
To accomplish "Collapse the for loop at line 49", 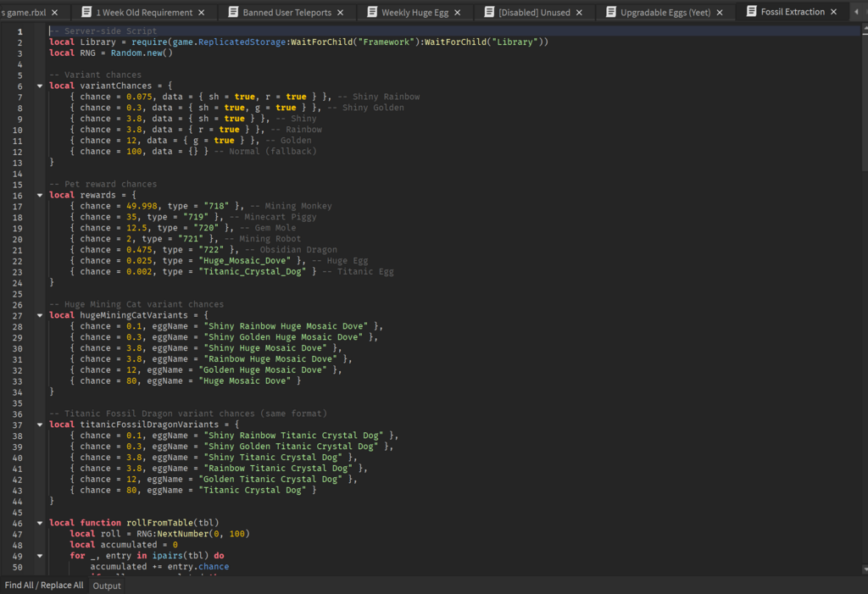I will pyautogui.click(x=40, y=556).
